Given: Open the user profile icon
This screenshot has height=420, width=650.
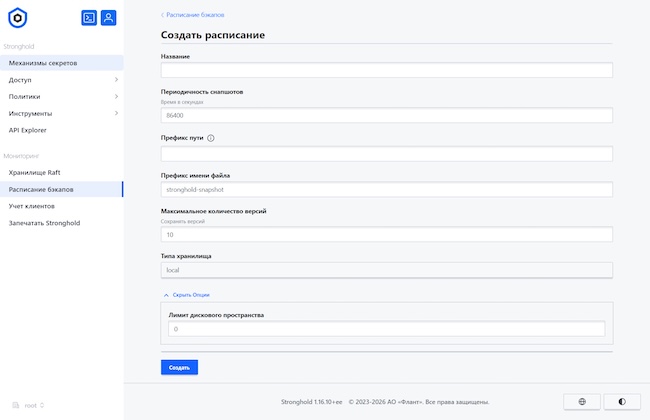Looking at the screenshot, I should click(x=108, y=17).
